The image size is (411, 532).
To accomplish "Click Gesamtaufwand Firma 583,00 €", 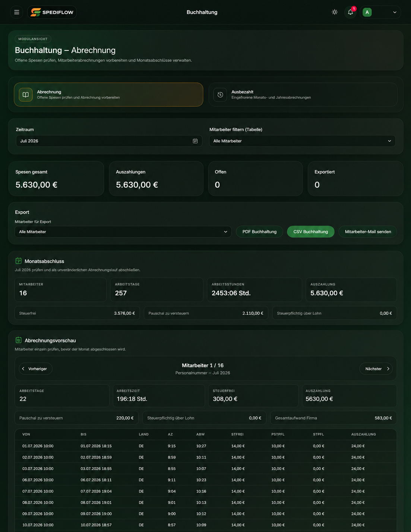I will pyautogui.click(x=383, y=418).
